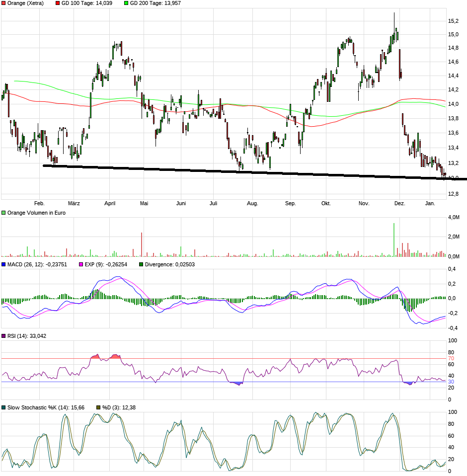Click the red GD 100 Tage legend swatch
The width and height of the screenshot is (467, 476).
tap(58, 3)
